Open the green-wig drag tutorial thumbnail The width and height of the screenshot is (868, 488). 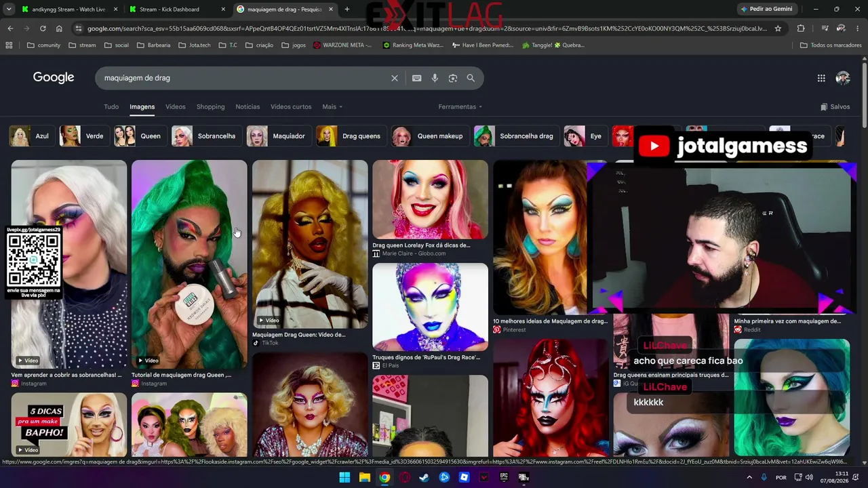(x=189, y=264)
